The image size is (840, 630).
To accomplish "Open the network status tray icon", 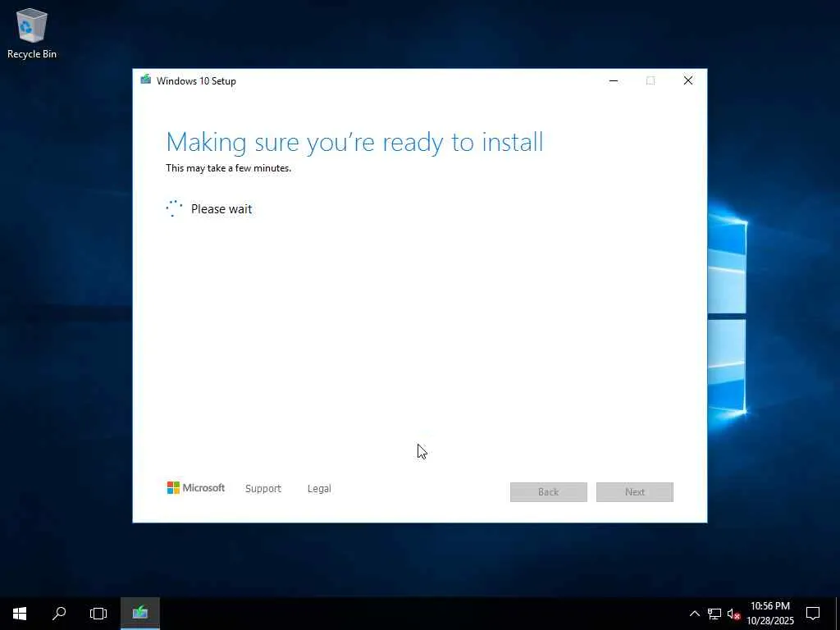I will click(x=714, y=614).
